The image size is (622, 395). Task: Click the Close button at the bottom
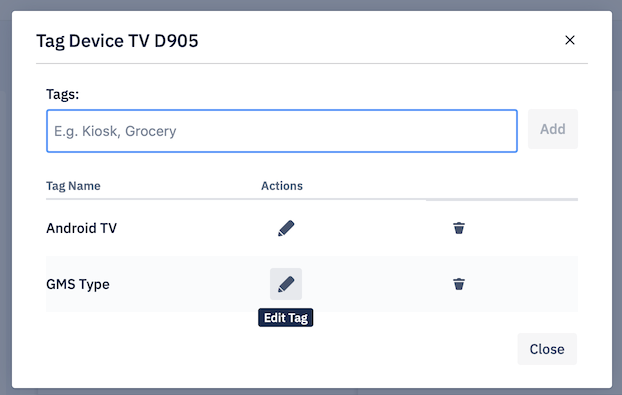point(547,349)
